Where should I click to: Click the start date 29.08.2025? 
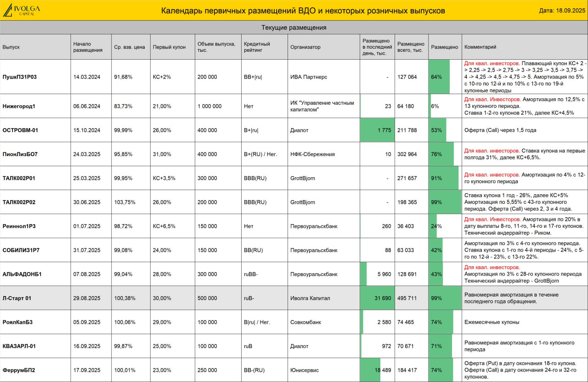click(87, 298)
